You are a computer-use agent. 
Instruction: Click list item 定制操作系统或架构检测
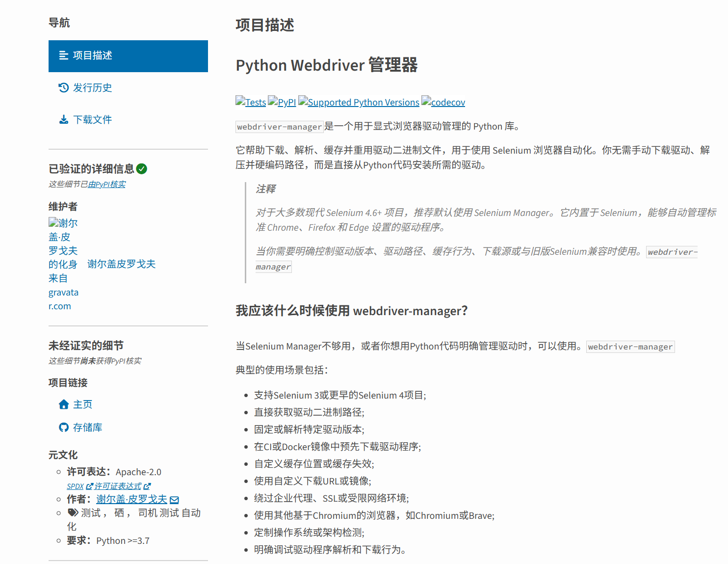pos(309,533)
